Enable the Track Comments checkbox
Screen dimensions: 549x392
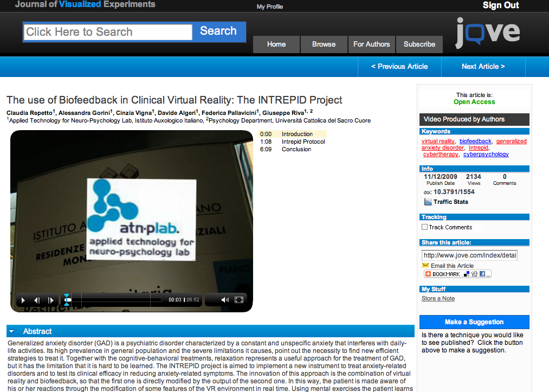click(425, 227)
